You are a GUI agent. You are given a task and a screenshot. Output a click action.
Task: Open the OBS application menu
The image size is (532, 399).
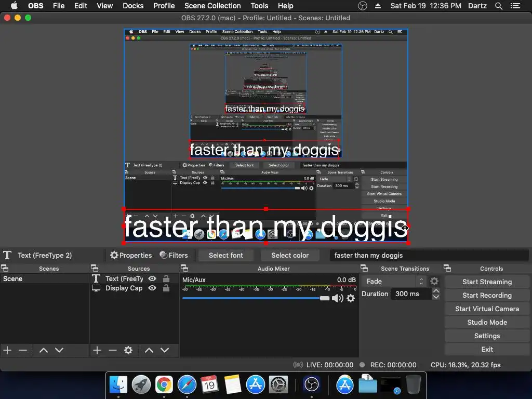(36, 6)
